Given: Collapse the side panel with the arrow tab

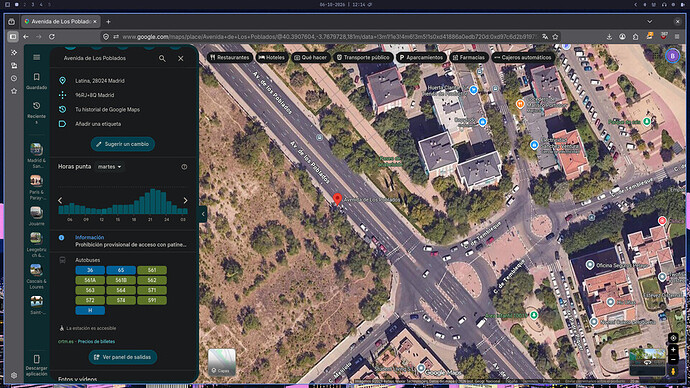Looking at the screenshot, I should [203, 214].
